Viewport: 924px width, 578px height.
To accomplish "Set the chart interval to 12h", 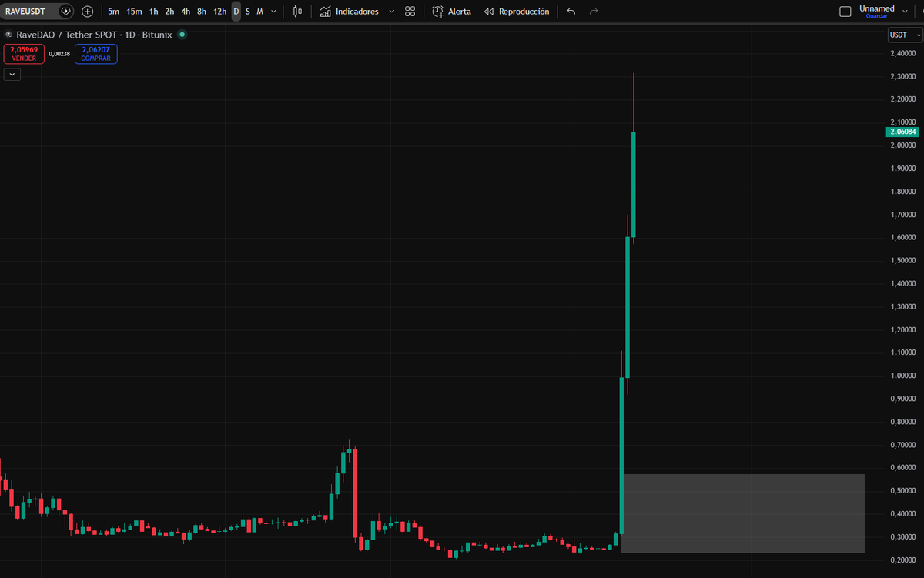I will pyautogui.click(x=220, y=12).
